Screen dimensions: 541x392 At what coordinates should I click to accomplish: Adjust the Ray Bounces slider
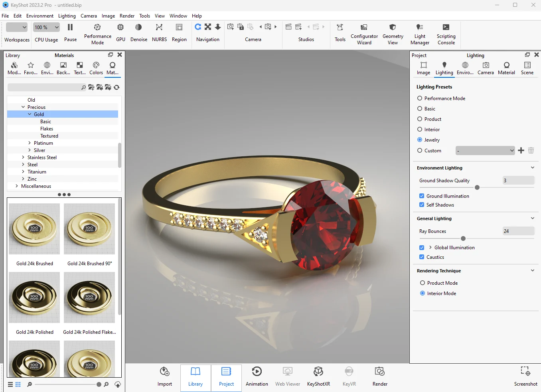463,238
